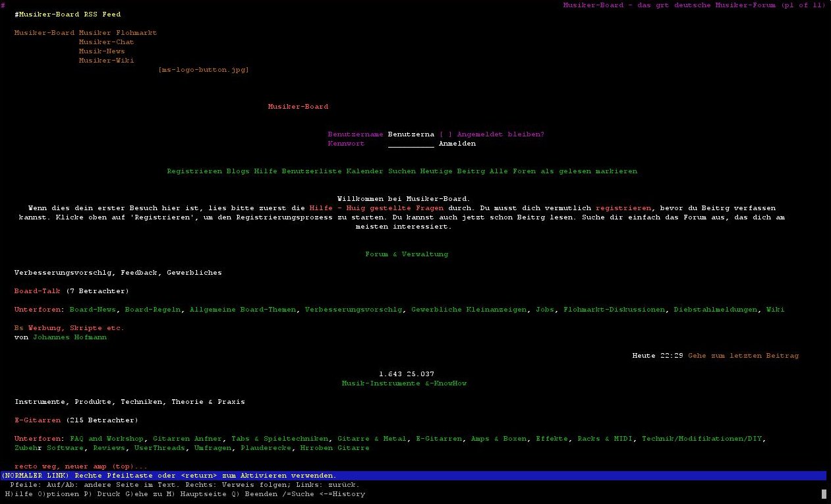The image size is (831, 504).
Task: Open thread recto weg, neuer amp (top)
Action: tap(81, 466)
